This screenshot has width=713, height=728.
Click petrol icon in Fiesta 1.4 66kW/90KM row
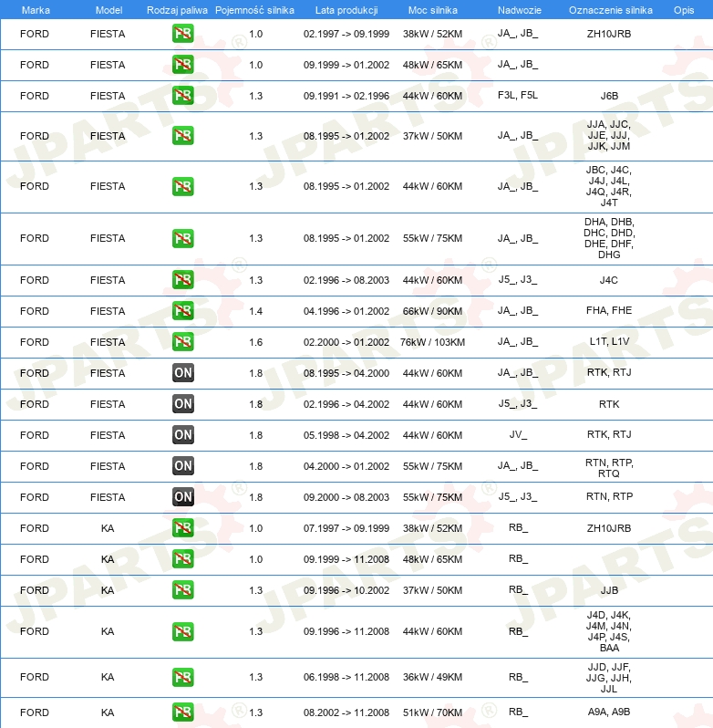click(x=182, y=310)
